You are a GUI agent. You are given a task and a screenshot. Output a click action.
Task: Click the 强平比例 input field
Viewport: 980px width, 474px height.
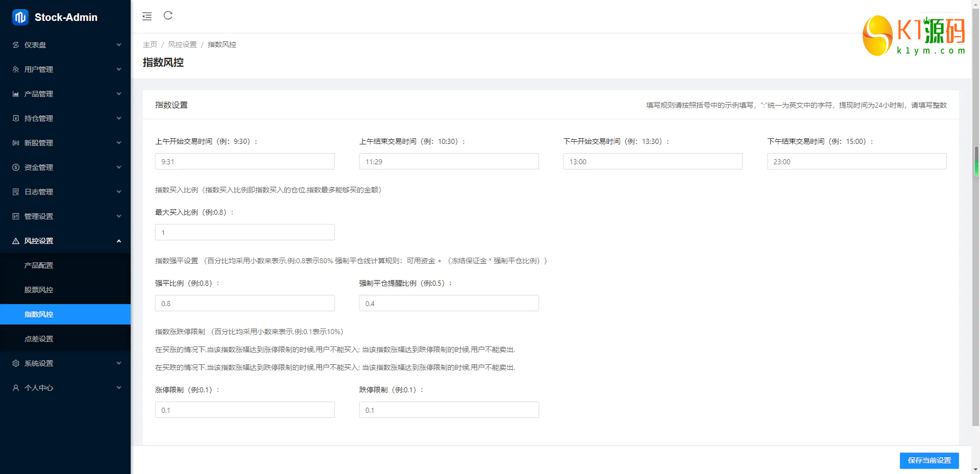click(245, 303)
